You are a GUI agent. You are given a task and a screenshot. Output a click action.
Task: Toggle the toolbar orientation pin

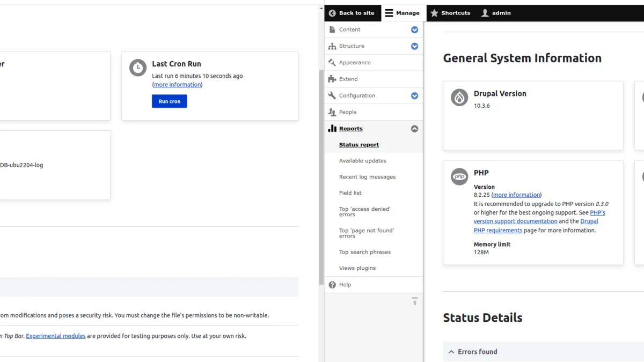coord(414,301)
